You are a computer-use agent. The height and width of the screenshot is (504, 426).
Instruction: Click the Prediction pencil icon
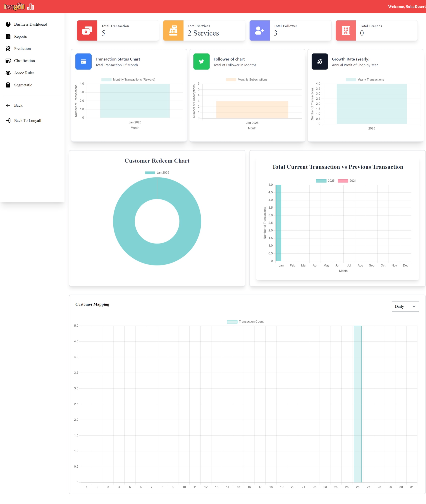tap(8, 48)
